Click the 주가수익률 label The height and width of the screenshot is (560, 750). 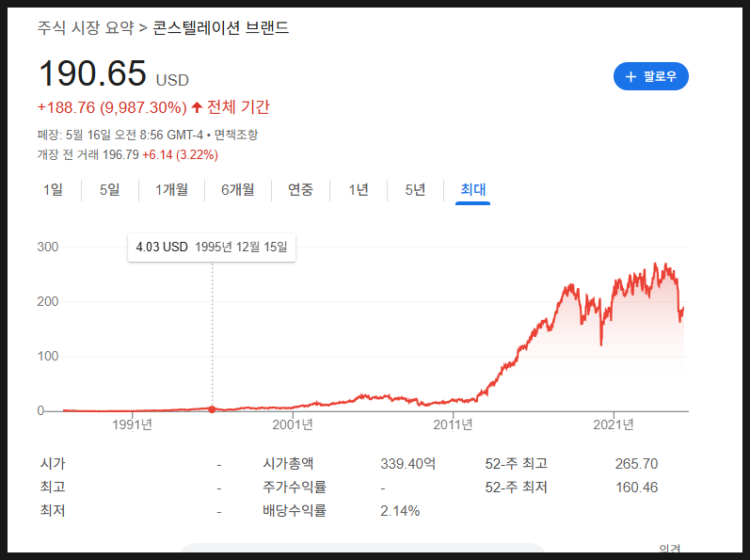tap(295, 488)
